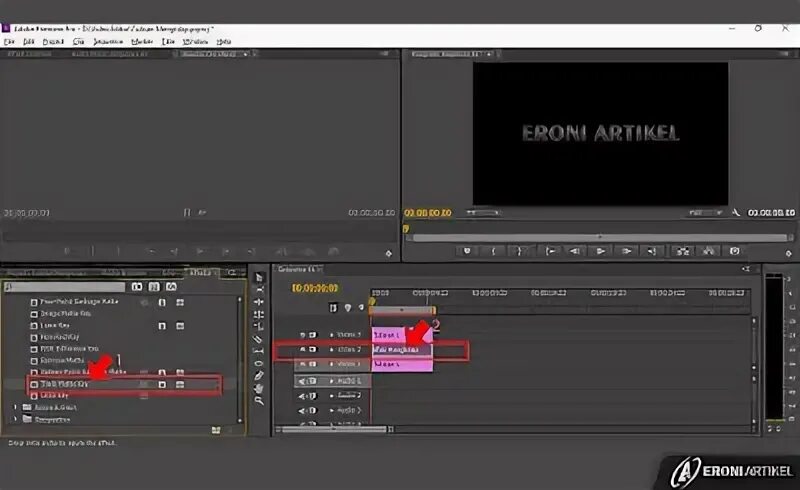Select the Ripple Edit tool
This screenshot has height=490, width=800.
click(x=259, y=302)
